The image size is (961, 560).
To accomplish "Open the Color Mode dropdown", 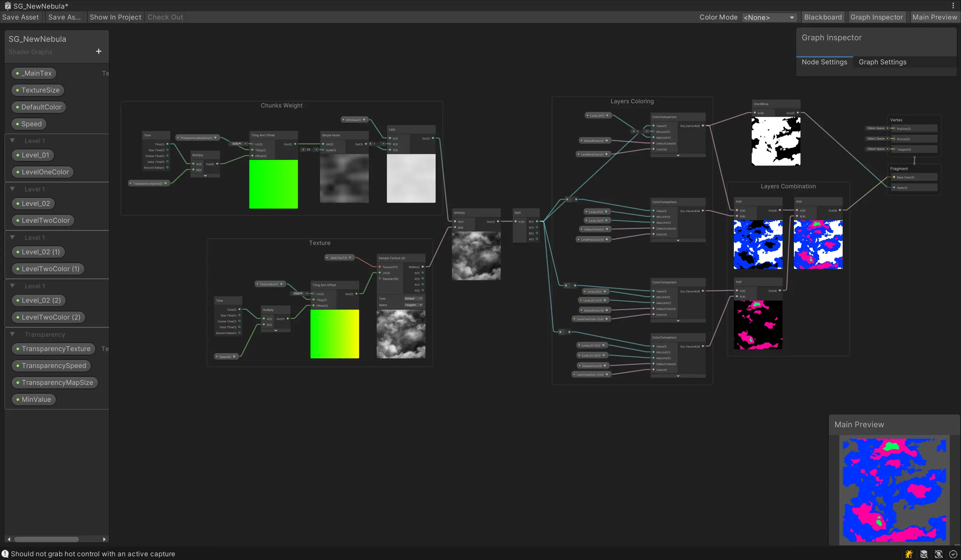I will click(769, 17).
